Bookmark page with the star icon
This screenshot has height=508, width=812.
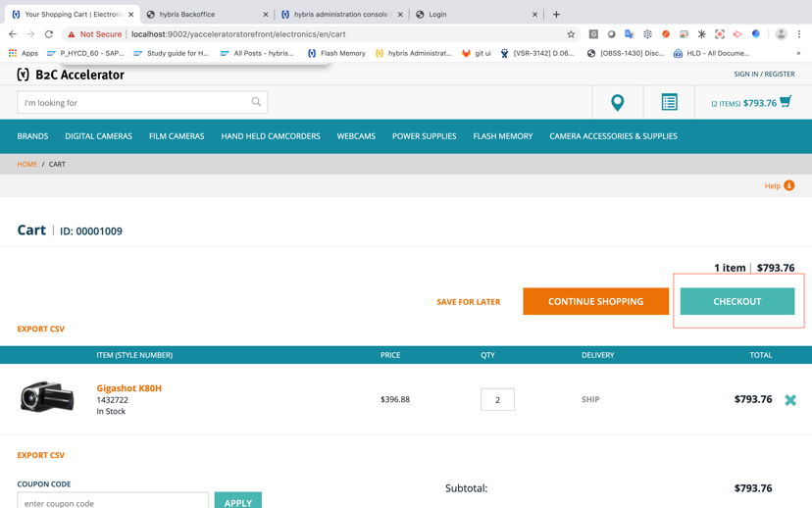tap(571, 34)
